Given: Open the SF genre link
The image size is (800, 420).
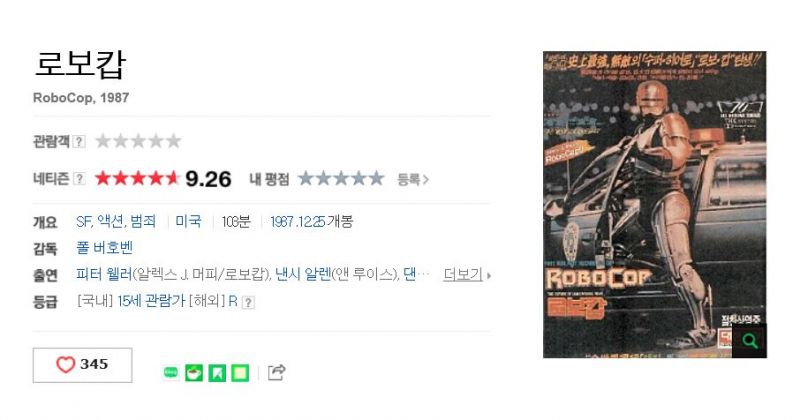Looking at the screenshot, I should point(83,221).
